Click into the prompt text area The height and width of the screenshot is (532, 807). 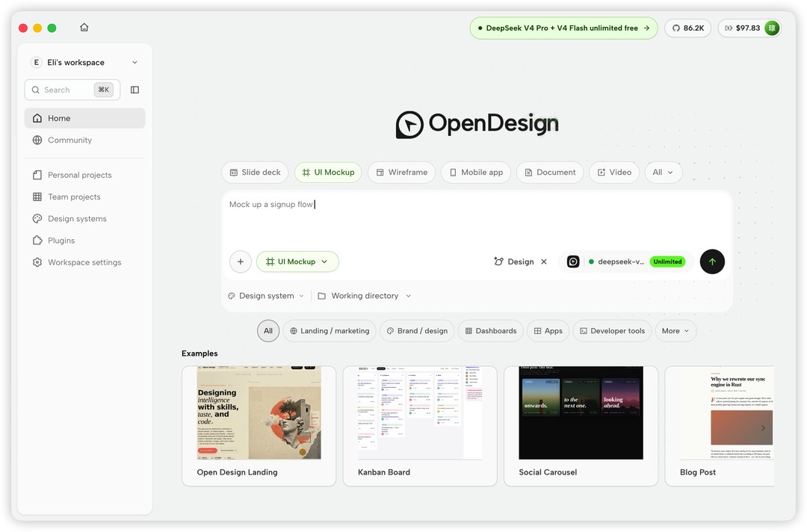[x=477, y=219]
